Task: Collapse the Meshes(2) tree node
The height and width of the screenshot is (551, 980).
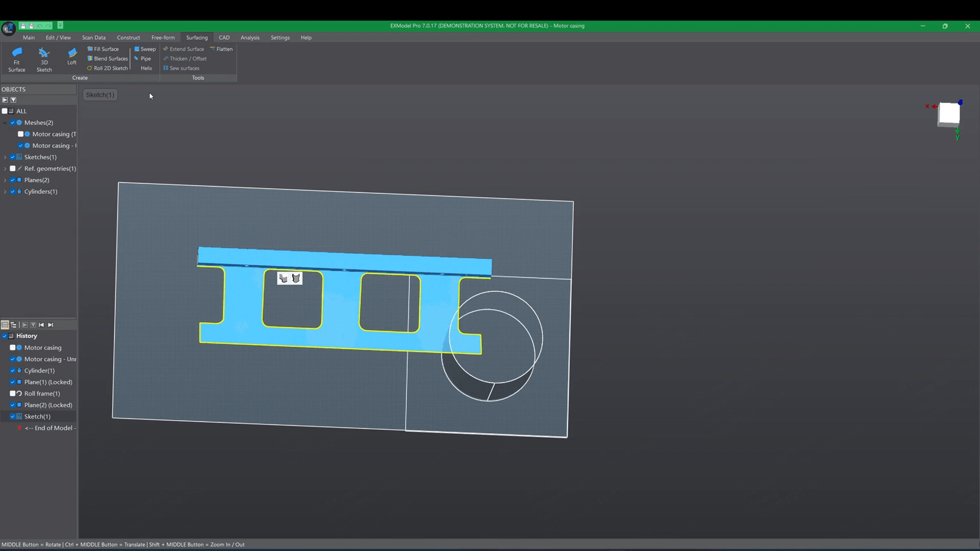Action: (5, 122)
